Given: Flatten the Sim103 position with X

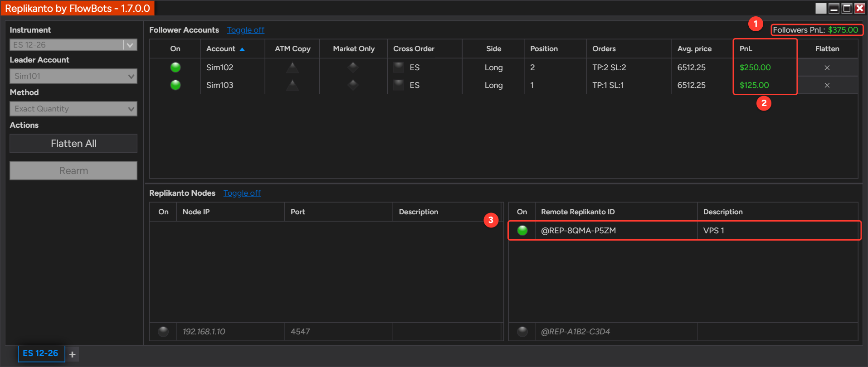Looking at the screenshot, I should coord(827,85).
